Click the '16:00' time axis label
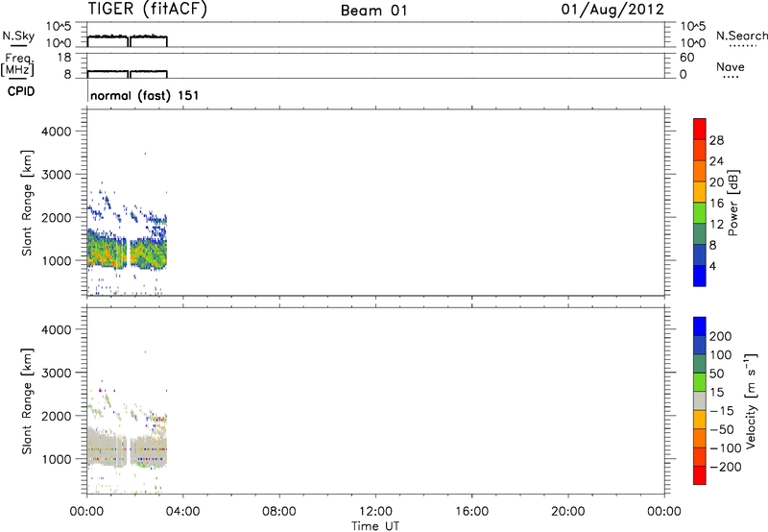The width and height of the screenshot is (768, 532). 471,512
